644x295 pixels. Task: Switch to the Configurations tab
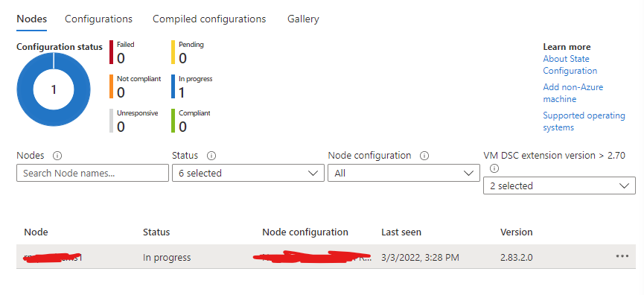[x=98, y=19]
